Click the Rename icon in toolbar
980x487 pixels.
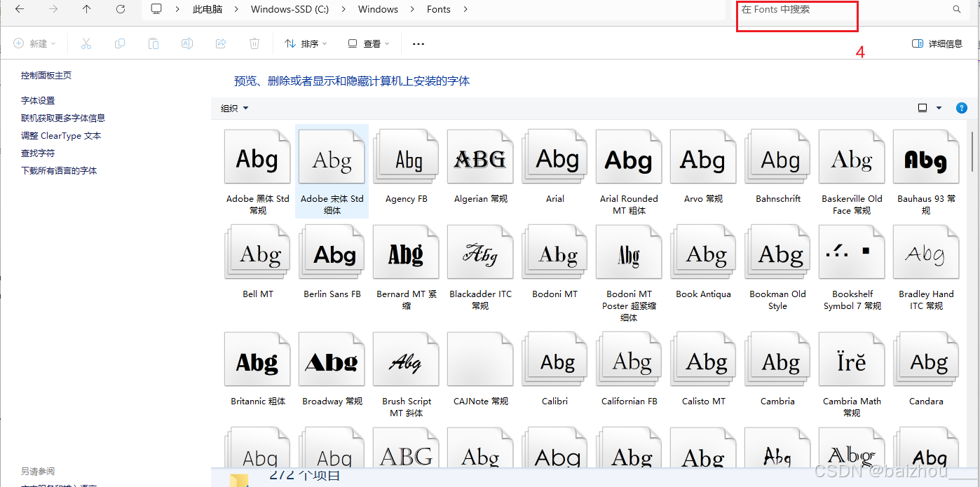pyautogui.click(x=187, y=43)
